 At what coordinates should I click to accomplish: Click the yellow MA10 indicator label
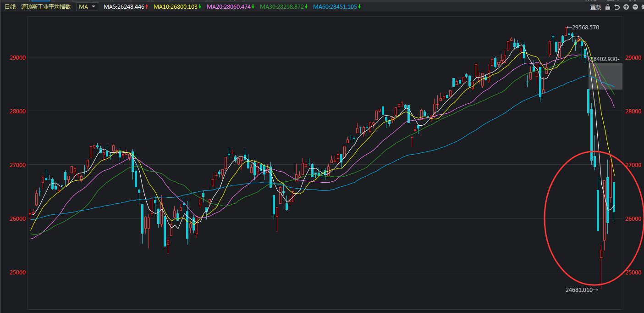[x=177, y=7]
